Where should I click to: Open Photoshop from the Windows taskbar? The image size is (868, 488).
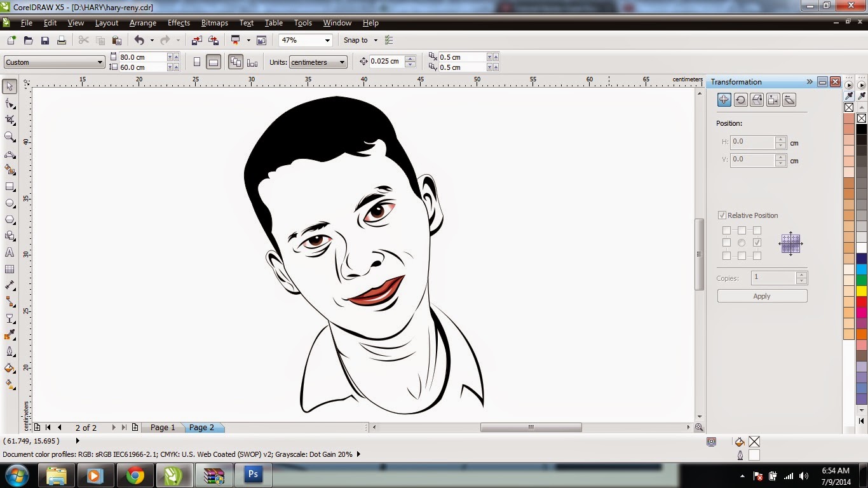click(254, 475)
